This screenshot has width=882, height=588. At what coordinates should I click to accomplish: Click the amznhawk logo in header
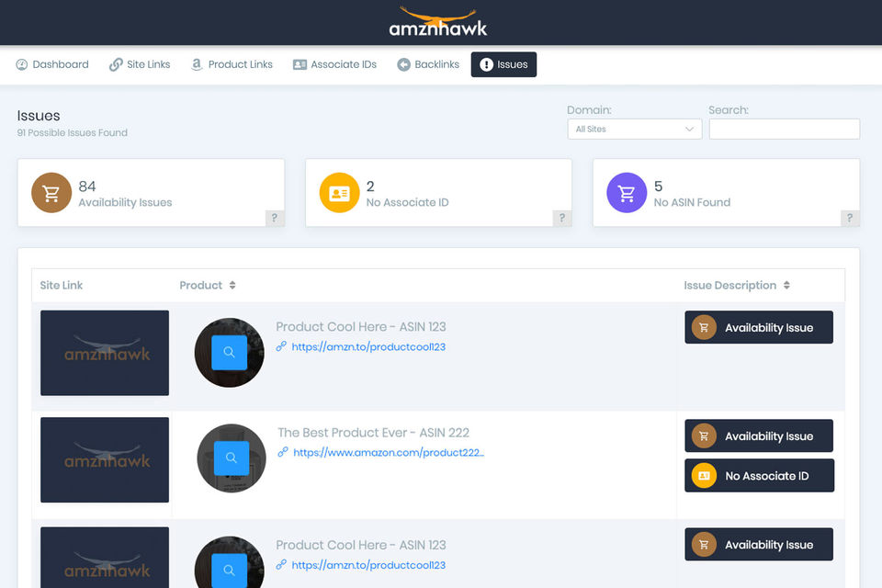click(x=437, y=22)
